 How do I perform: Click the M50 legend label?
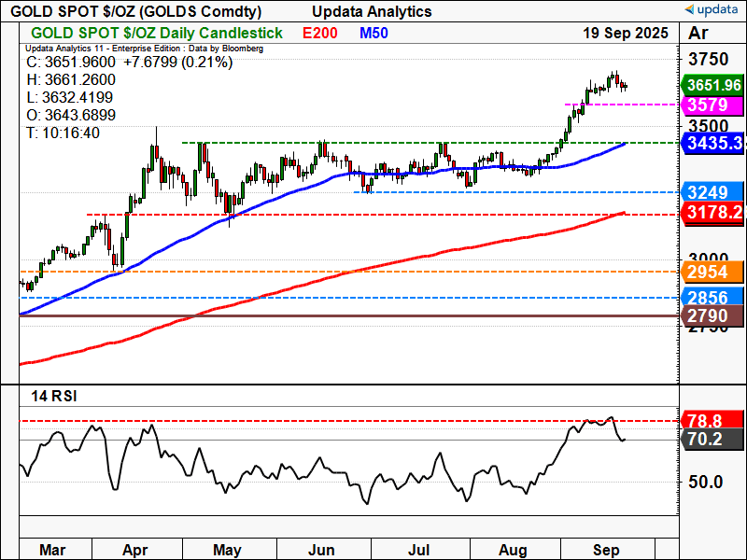pyautogui.click(x=373, y=33)
